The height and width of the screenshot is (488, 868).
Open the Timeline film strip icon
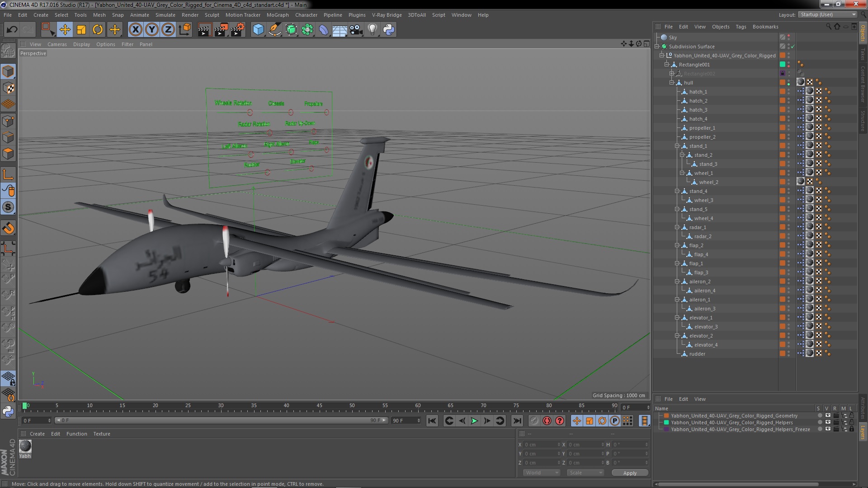645,421
